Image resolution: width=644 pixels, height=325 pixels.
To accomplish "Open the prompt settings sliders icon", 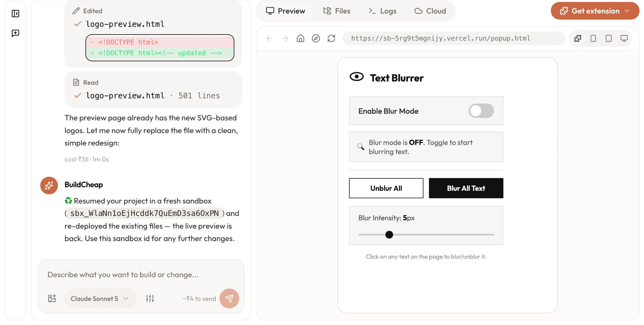I will coord(150,299).
